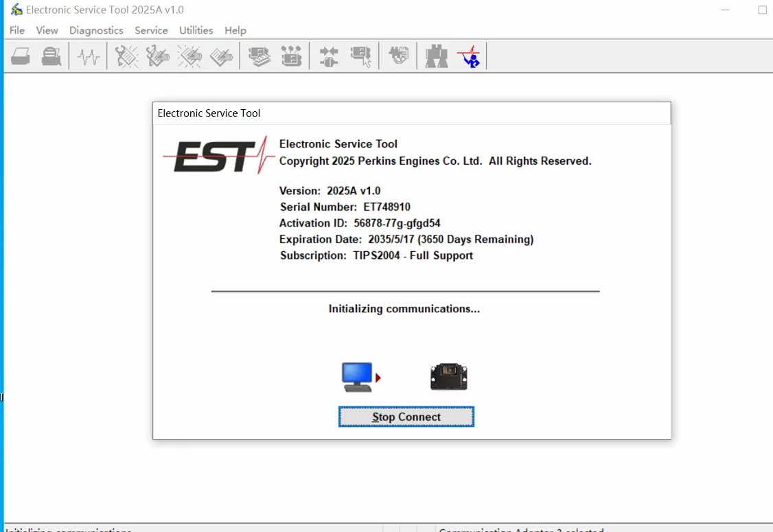This screenshot has height=532, width=773.
Task: Open the File menu
Action: point(17,30)
